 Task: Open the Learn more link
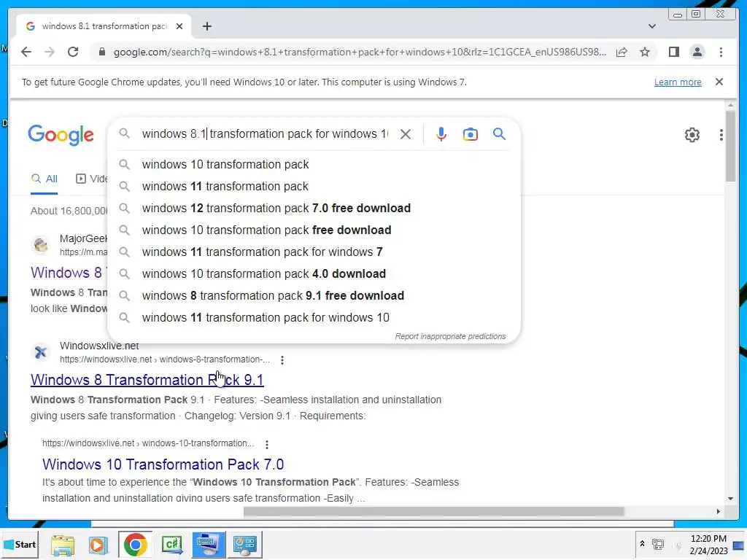click(x=678, y=82)
